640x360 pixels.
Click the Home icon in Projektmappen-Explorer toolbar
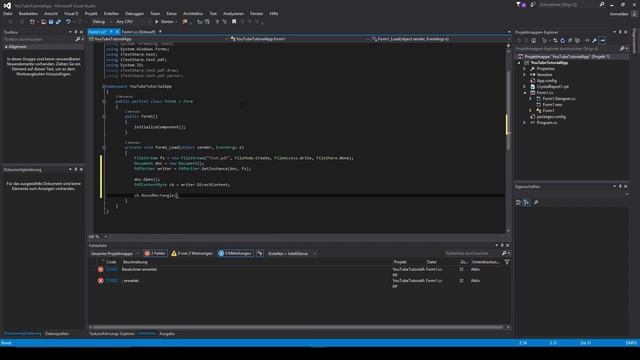(x=533, y=40)
